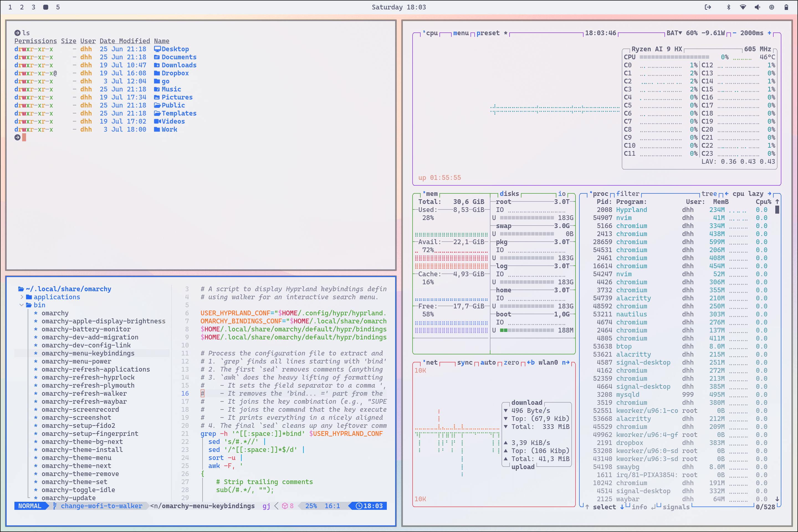Open the preset option in btop
The image size is (798, 532).
point(488,33)
